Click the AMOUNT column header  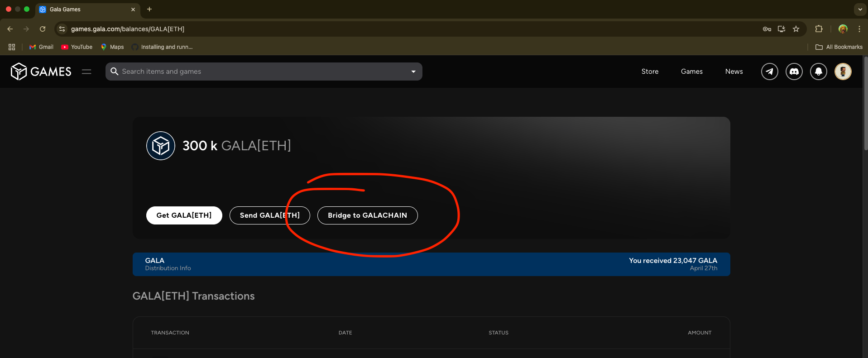pos(700,333)
